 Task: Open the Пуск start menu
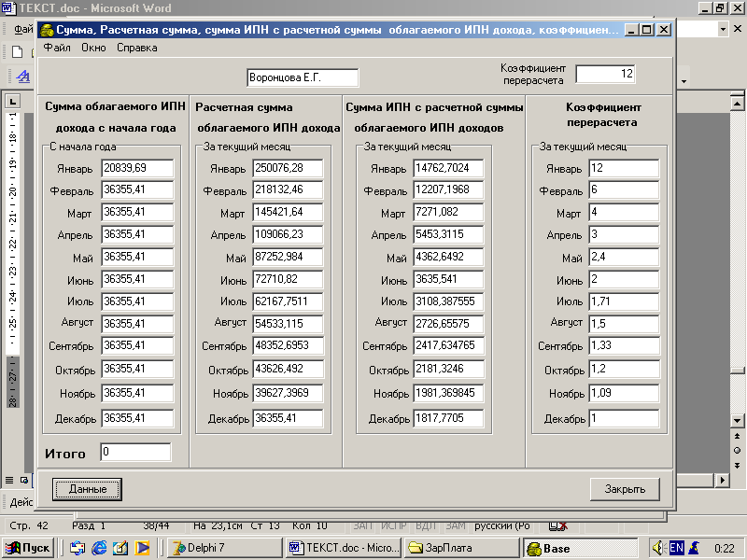[28, 548]
